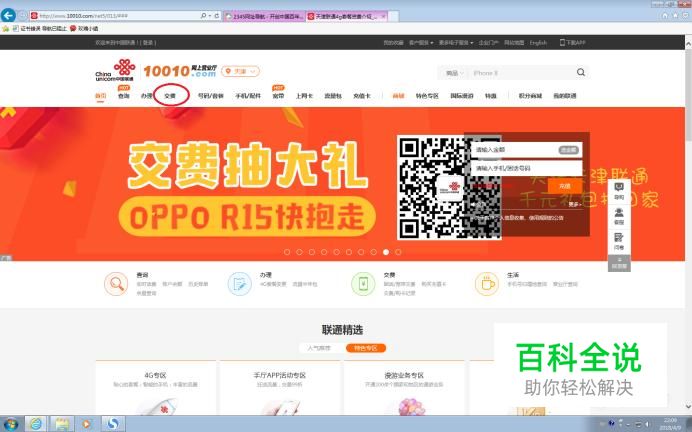This screenshot has width=692, height=432.
Task: Open 导航 chat icon on floating sidebar
Action: (x=619, y=191)
